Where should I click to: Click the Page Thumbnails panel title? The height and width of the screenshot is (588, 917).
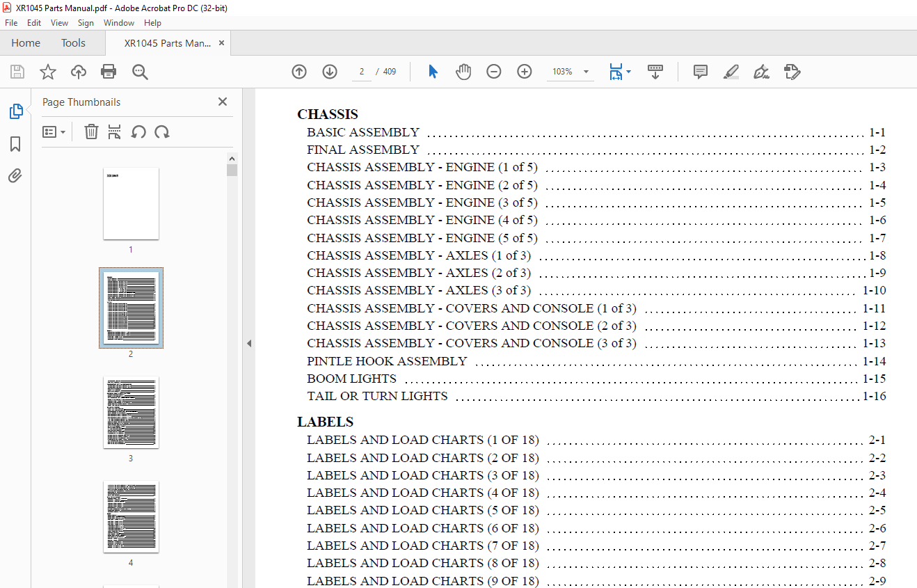coord(81,102)
